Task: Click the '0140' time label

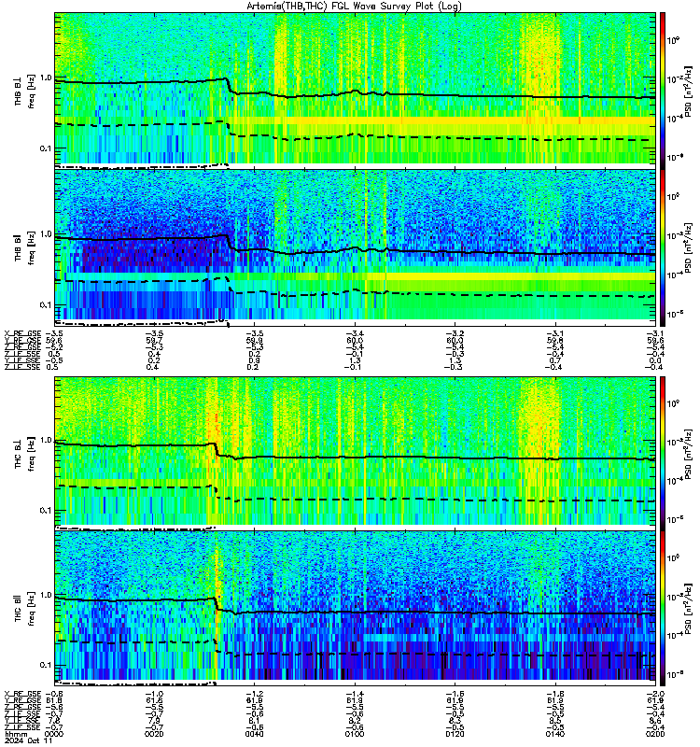Action: click(554, 734)
